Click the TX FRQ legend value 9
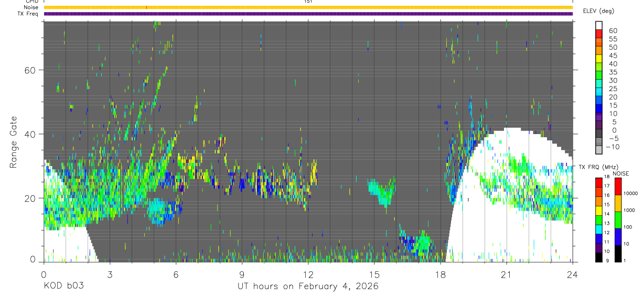644x297 pixels. (607, 260)
